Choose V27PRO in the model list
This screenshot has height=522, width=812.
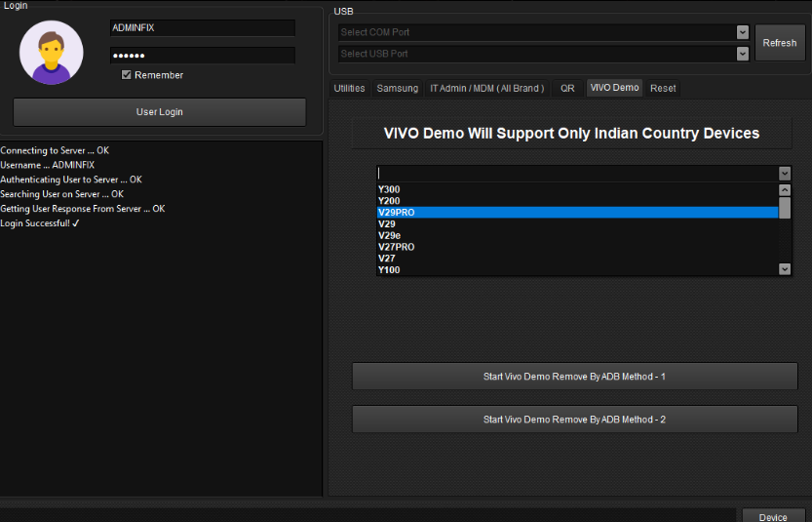(577, 247)
